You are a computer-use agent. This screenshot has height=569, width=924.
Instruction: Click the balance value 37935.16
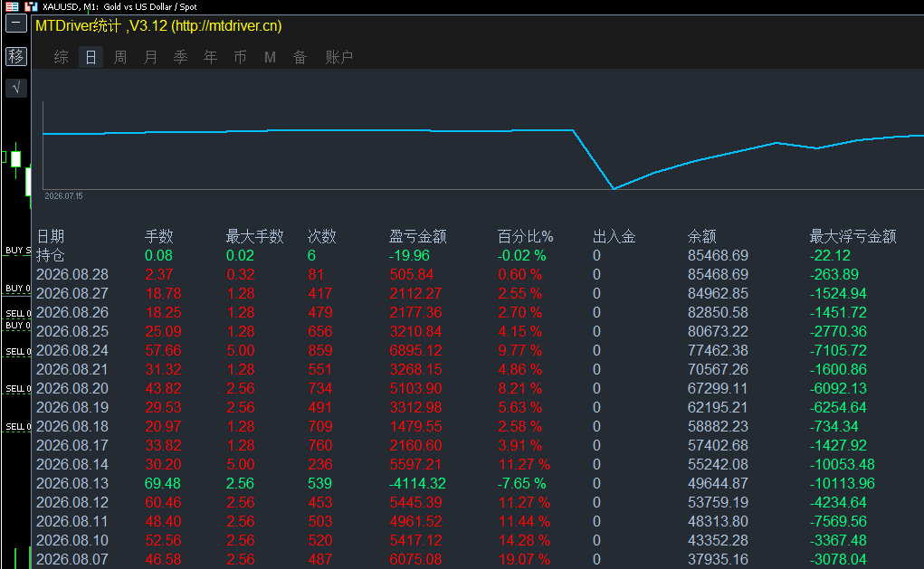(718, 560)
